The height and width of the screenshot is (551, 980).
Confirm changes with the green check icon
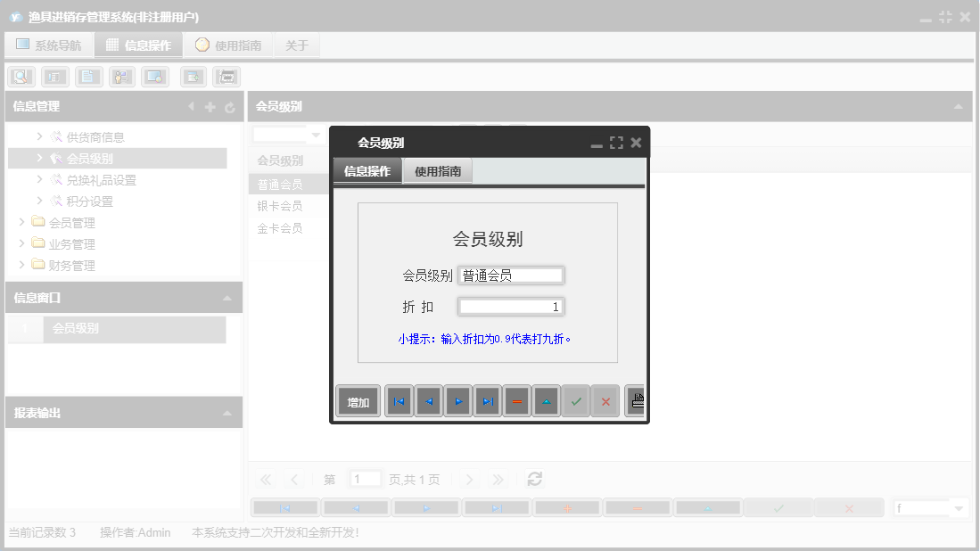click(576, 401)
